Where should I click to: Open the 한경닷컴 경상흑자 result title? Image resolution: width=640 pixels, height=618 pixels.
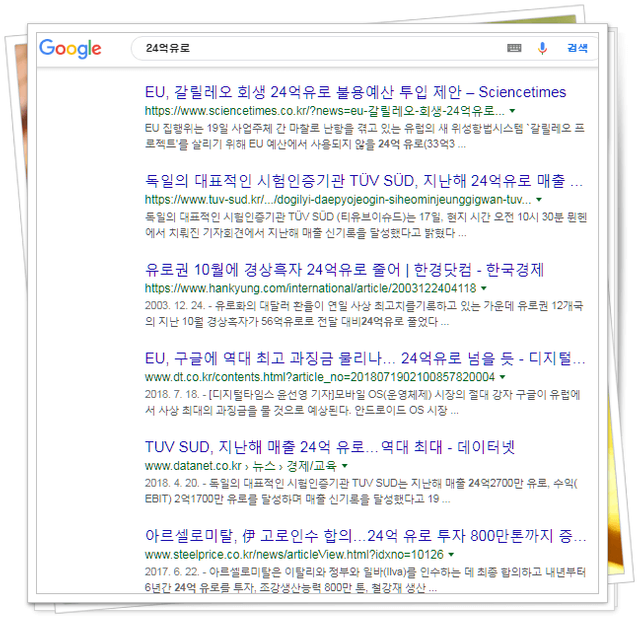pos(344,270)
